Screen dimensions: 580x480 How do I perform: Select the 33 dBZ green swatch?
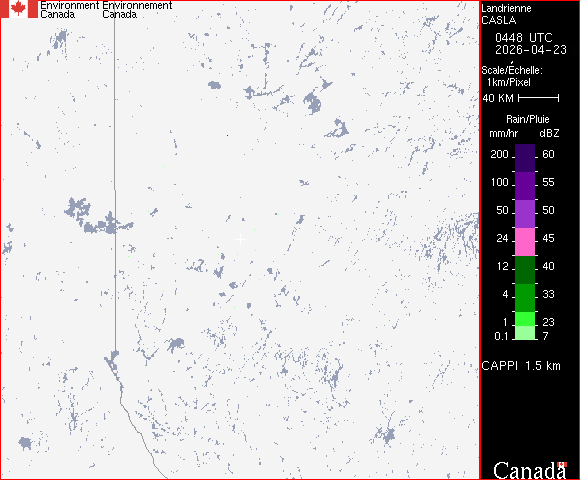click(x=525, y=298)
